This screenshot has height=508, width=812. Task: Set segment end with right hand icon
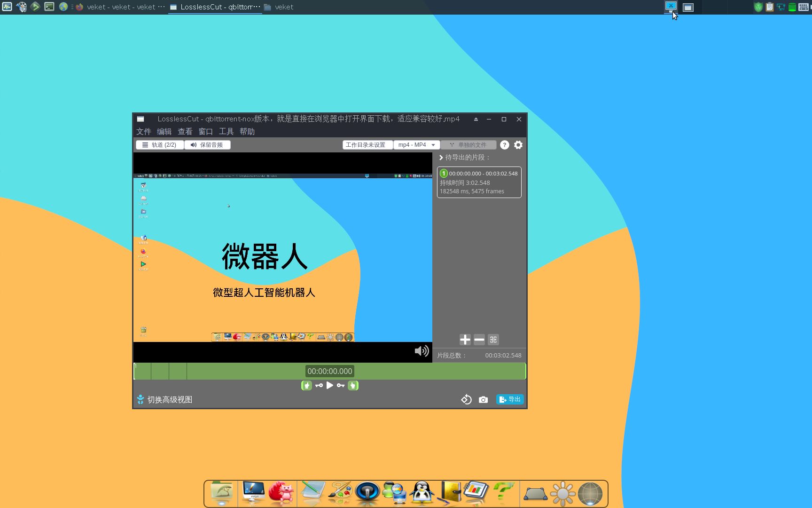click(353, 385)
